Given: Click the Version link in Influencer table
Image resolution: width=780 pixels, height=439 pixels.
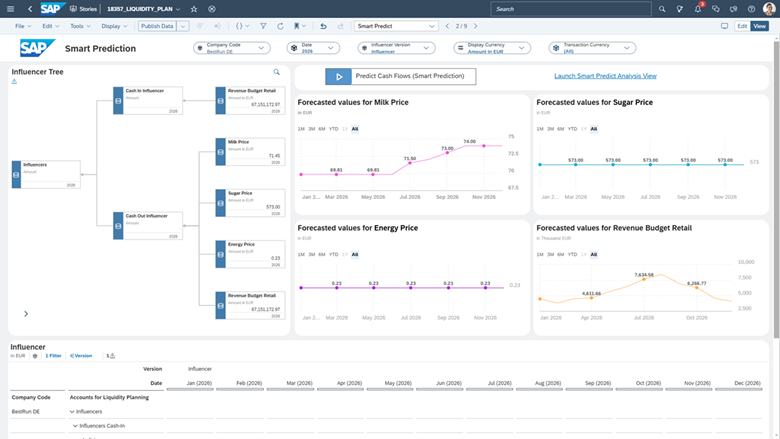Looking at the screenshot, I should pos(81,355).
